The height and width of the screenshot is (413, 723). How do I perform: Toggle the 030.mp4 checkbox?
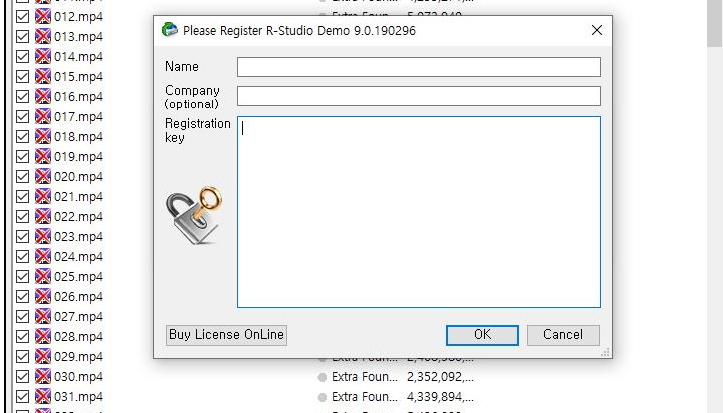coord(22,377)
